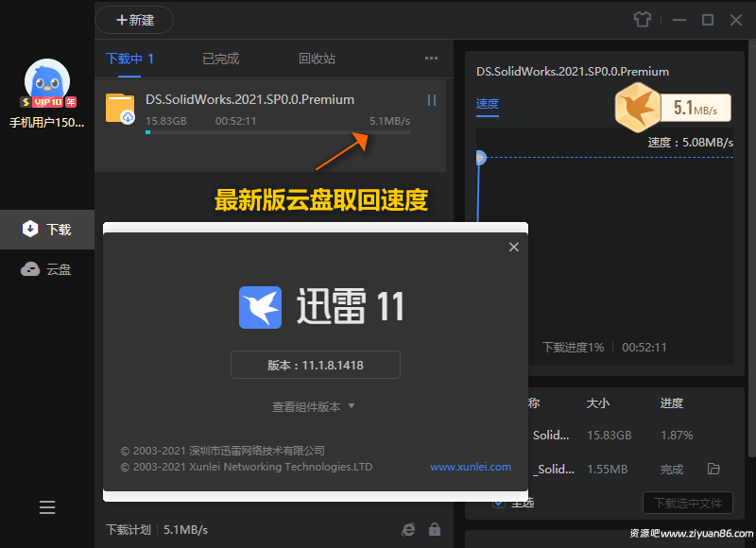Select the 下载 section in the sidebar
The width and height of the screenshot is (756, 548).
point(47,229)
